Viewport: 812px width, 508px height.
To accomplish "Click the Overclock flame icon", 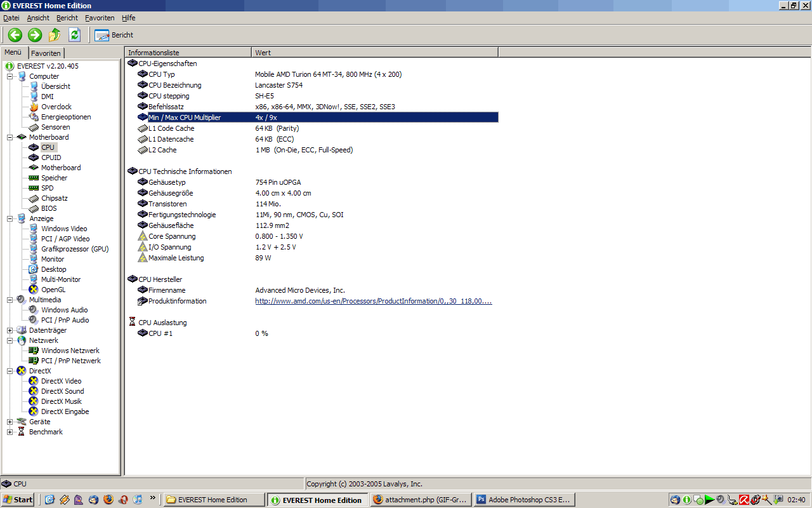I will pyautogui.click(x=34, y=107).
